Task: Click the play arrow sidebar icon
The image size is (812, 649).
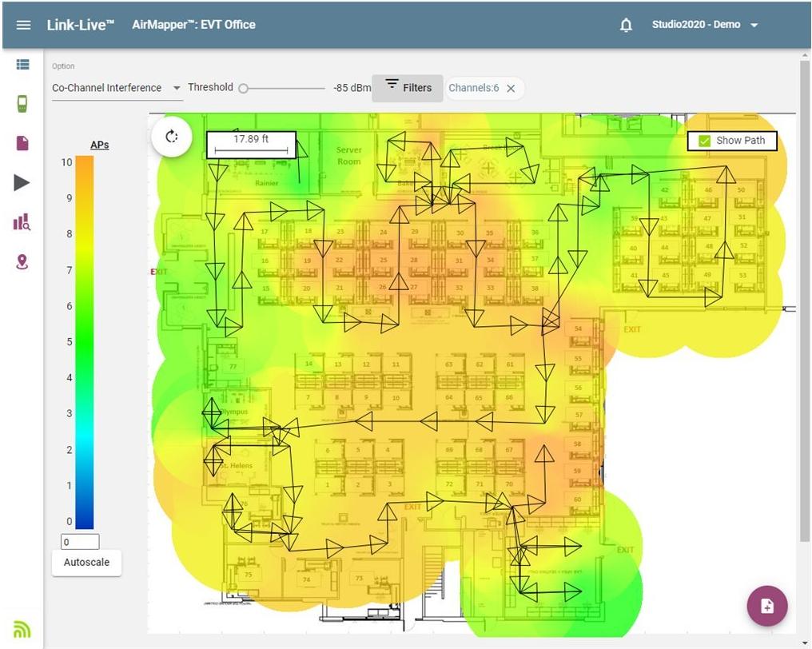Action: [22, 182]
